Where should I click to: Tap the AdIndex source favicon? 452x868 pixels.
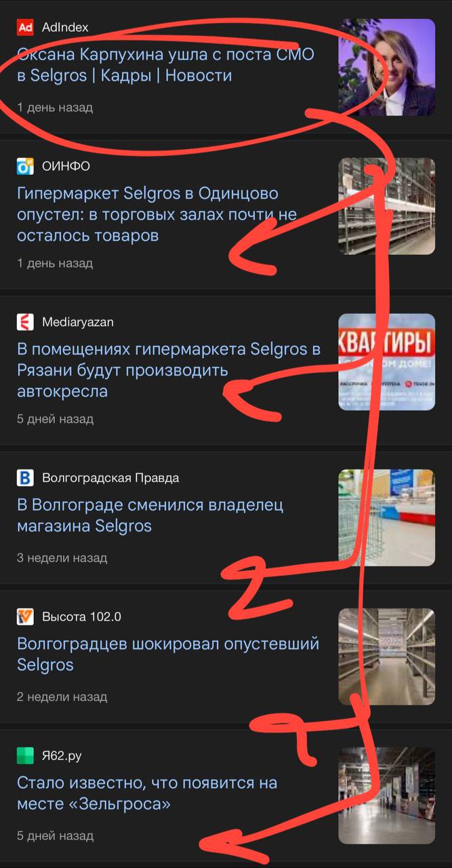(x=25, y=27)
